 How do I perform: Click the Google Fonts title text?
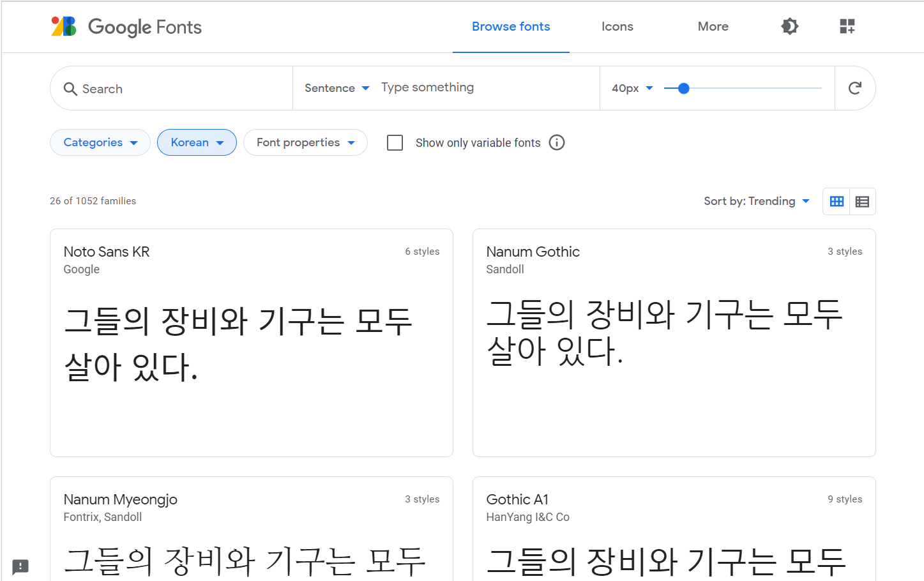pyautogui.click(x=145, y=27)
